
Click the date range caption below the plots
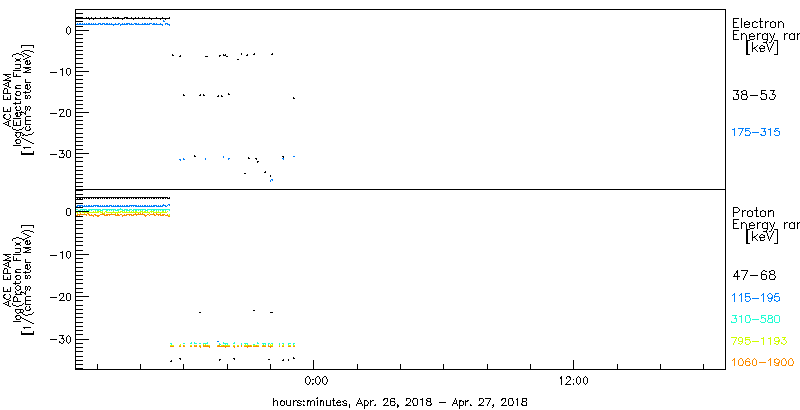point(399,402)
